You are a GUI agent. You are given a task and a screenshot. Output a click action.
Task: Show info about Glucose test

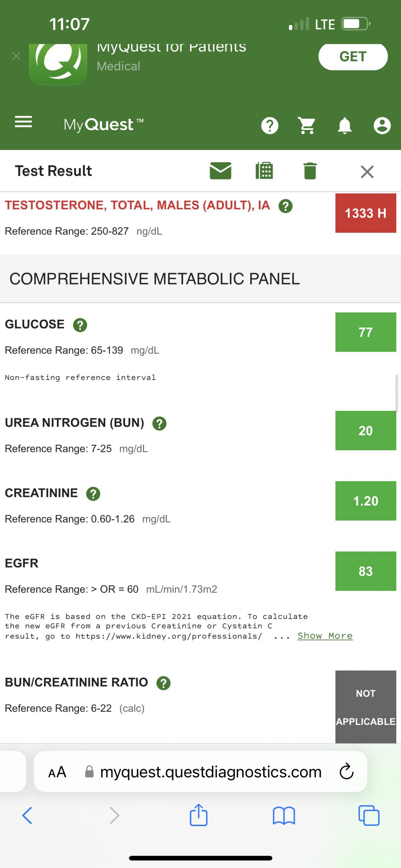(x=80, y=325)
